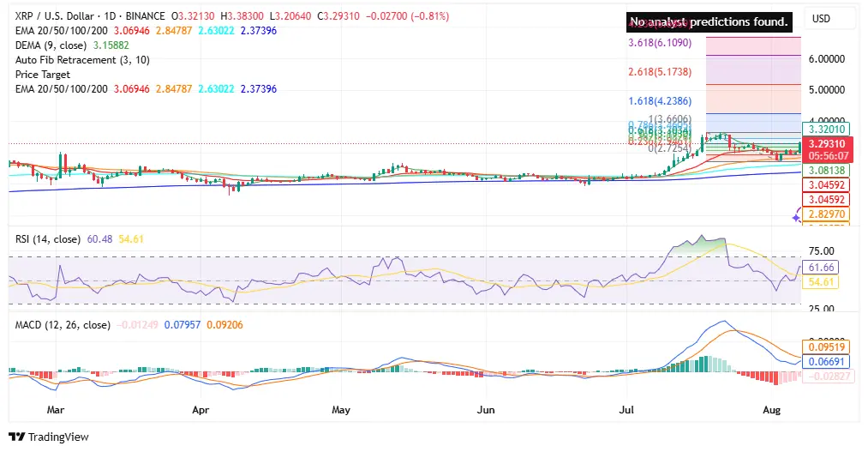Screen dimensions: 868x452
Task: Click the RSI (14, close) legend title
Action: click(48, 239)
